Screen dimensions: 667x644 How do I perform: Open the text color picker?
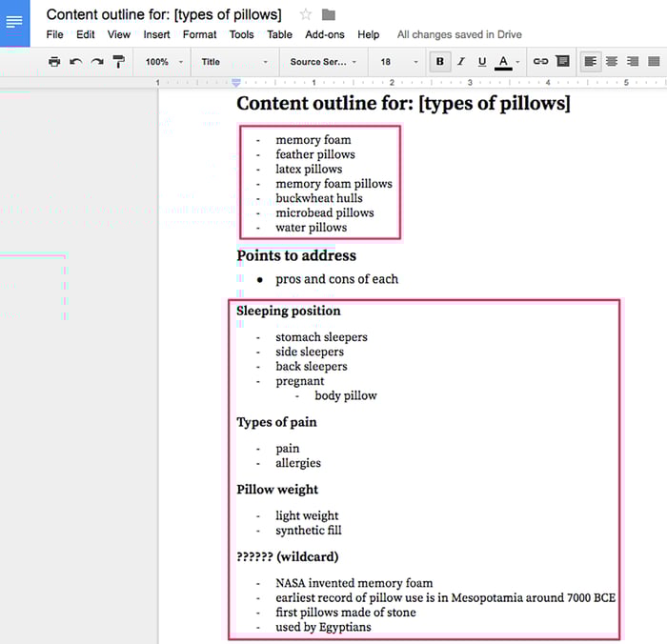point(504,62)
